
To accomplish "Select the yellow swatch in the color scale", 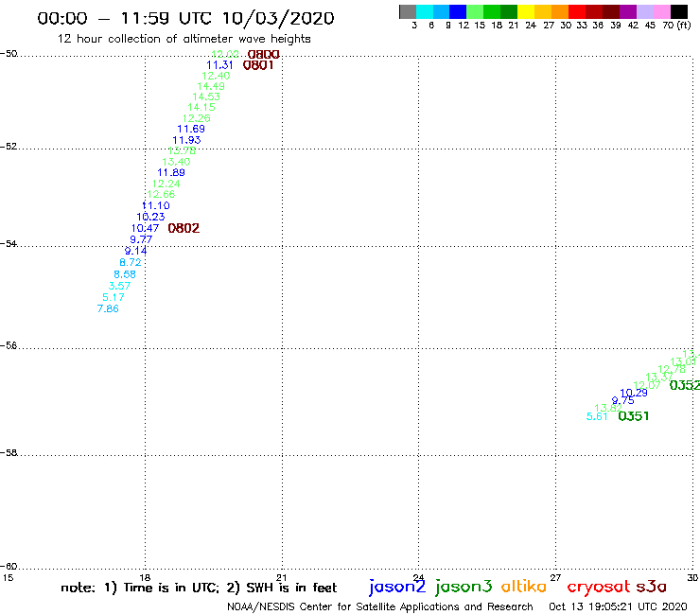I will tap(526, 11).
